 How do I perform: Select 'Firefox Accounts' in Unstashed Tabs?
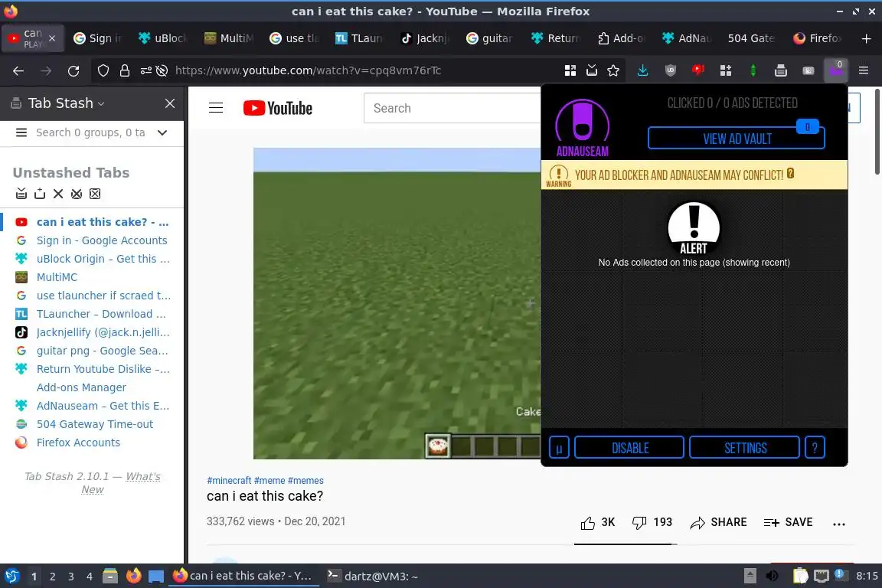click(78, 443)
